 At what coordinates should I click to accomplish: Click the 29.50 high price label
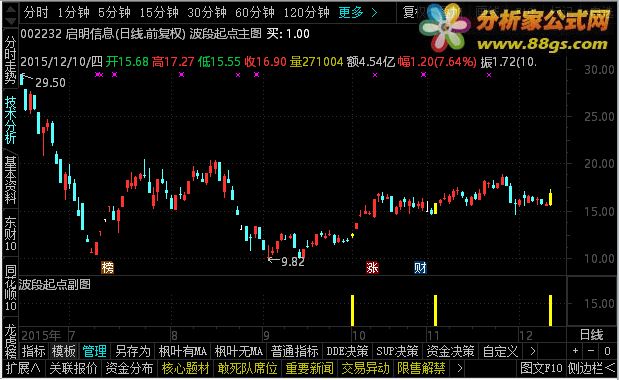50,82
